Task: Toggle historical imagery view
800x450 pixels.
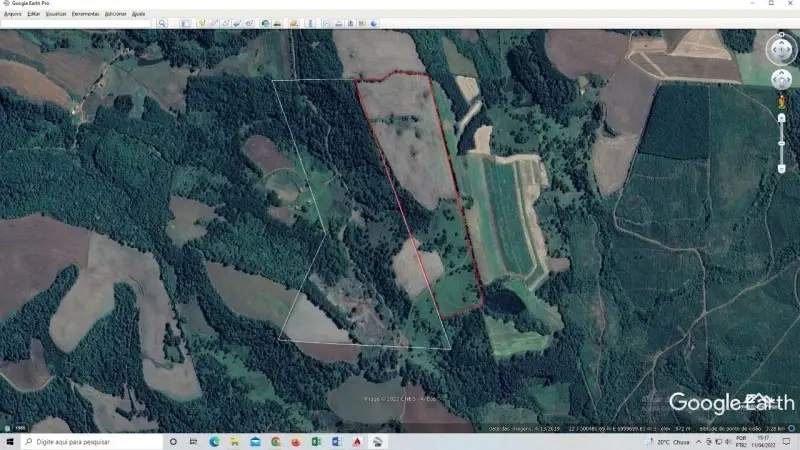Action: pos(265,23)
